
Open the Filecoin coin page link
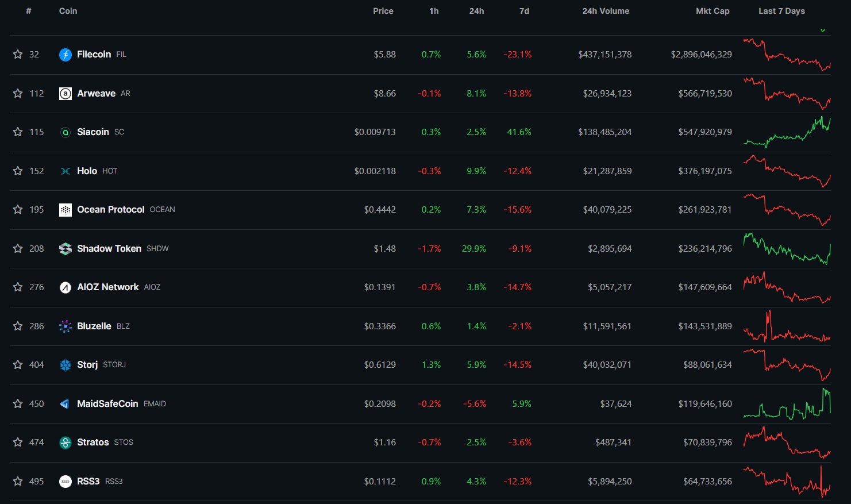pos(94,54)
